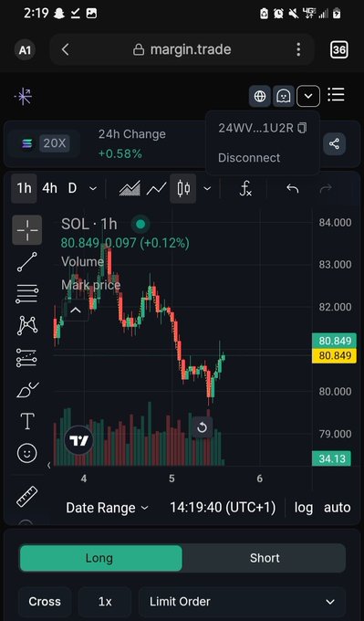The height and width of the screenshot is (621, 364).
Task: Open the Limit Order type dropdown
Action: [x=242, y=602]
